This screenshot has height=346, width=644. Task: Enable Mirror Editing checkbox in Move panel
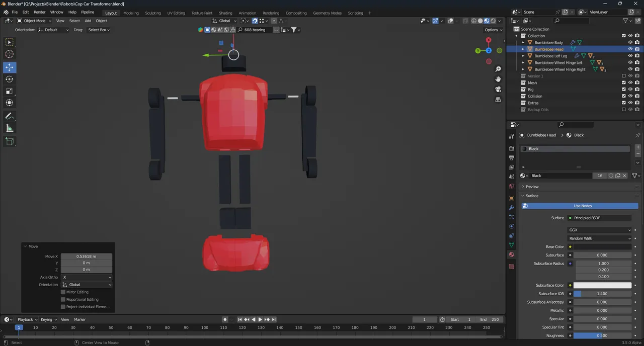click(x=63, y=292)
